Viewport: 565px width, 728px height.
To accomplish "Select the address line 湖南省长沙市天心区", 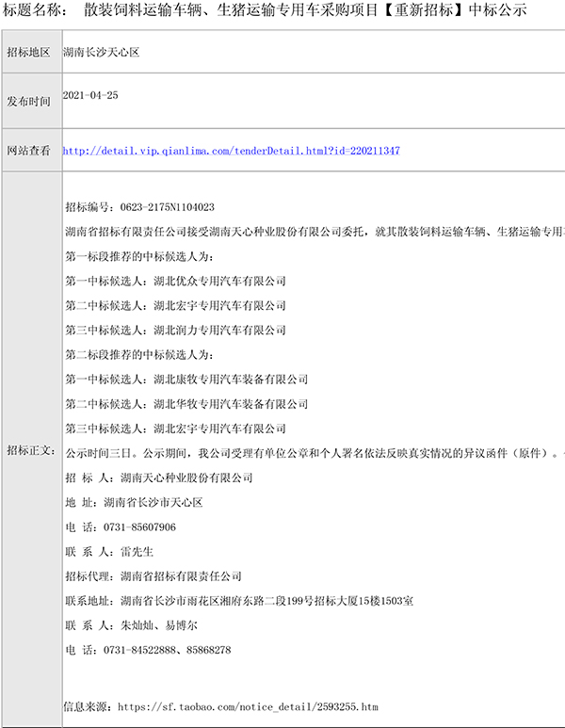I will pyautogui.click(x=134, y=502).
